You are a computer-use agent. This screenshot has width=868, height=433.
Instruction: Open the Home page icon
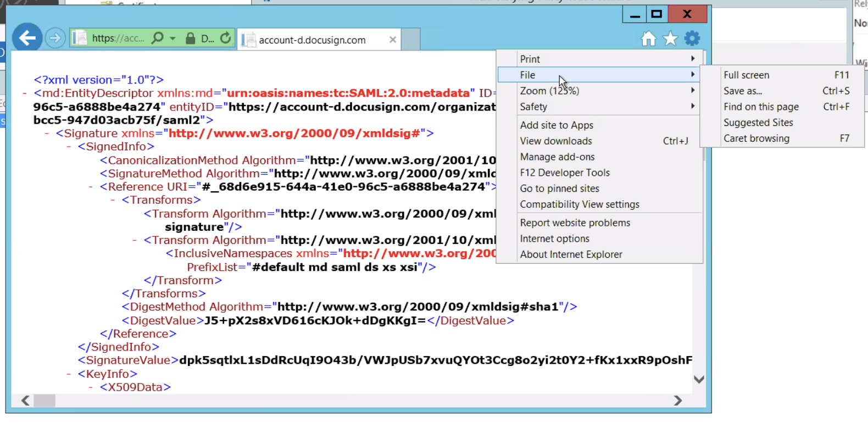648,38
